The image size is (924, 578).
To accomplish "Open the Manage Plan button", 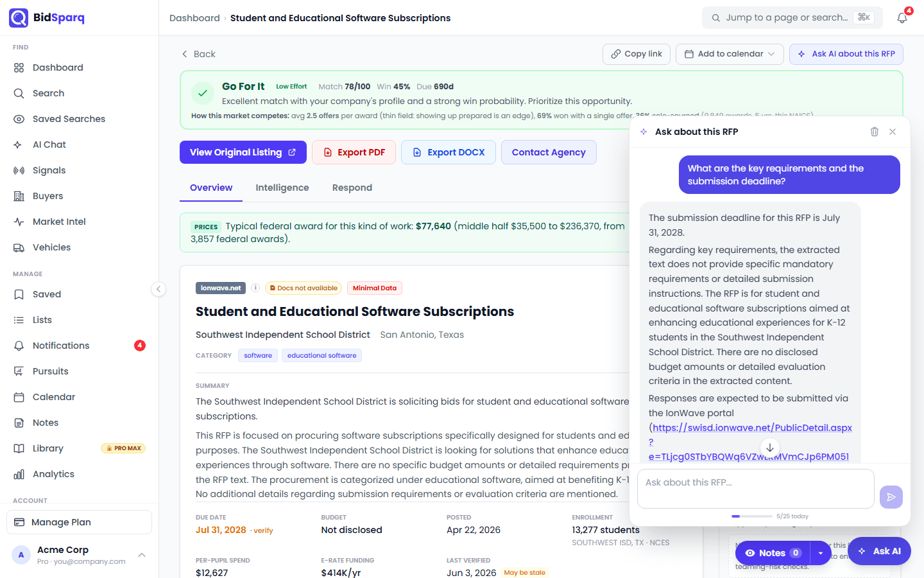I will [79, 522].
